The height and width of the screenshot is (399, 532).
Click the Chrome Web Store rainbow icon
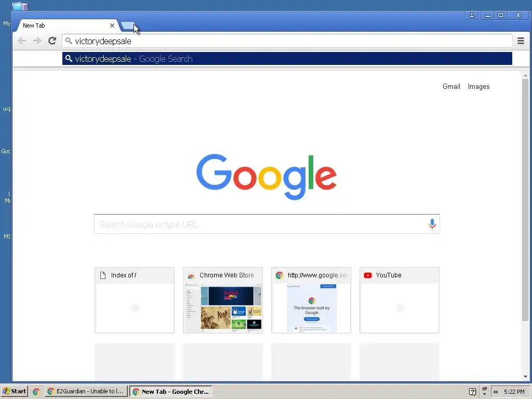pyautogui.click(x=191, y=276)
